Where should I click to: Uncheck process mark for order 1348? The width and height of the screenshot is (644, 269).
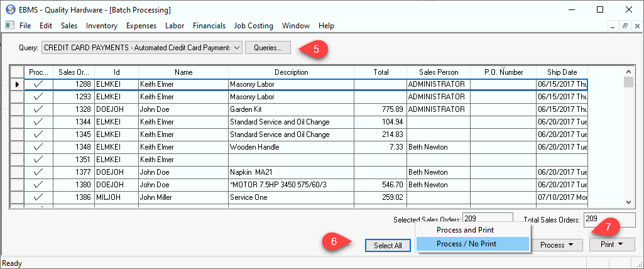[38, 146]
